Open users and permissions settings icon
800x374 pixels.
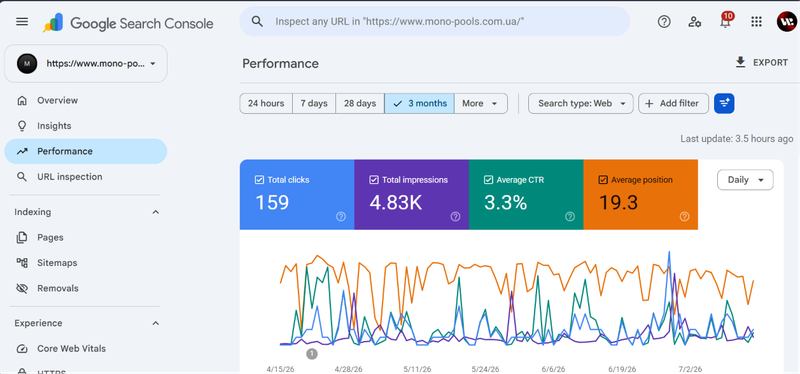(694, 21)
